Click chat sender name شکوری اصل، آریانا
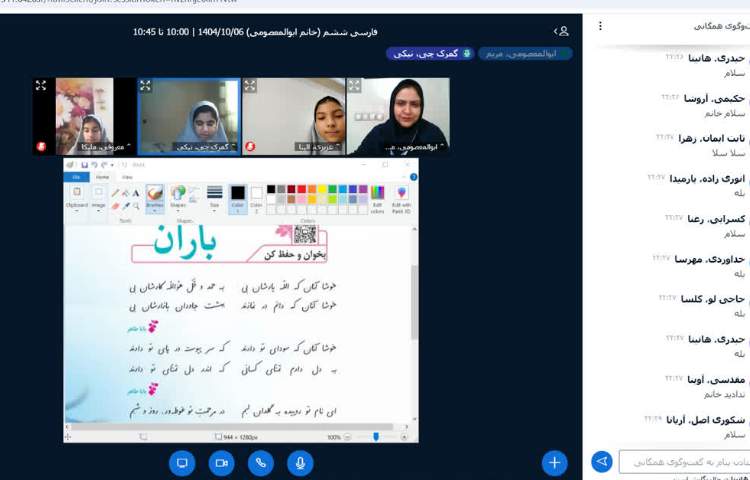750x480 pixels. (706, 420)
